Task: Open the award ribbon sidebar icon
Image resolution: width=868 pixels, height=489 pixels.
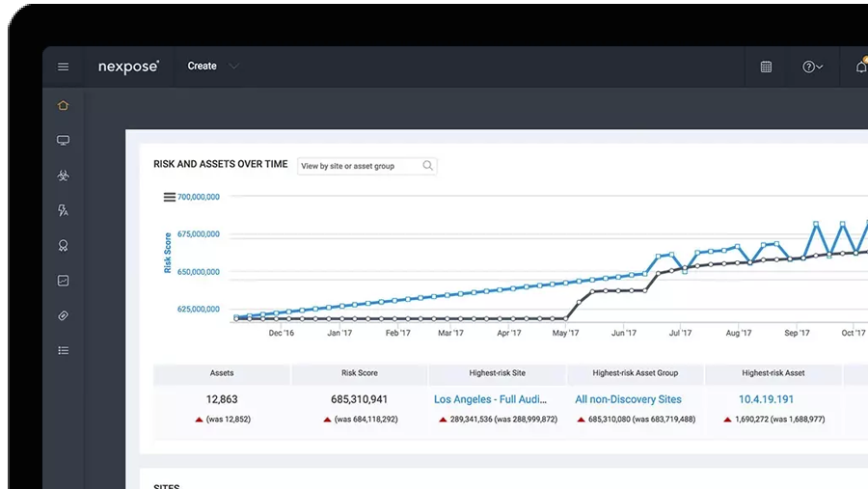Action: pos(63,246)
